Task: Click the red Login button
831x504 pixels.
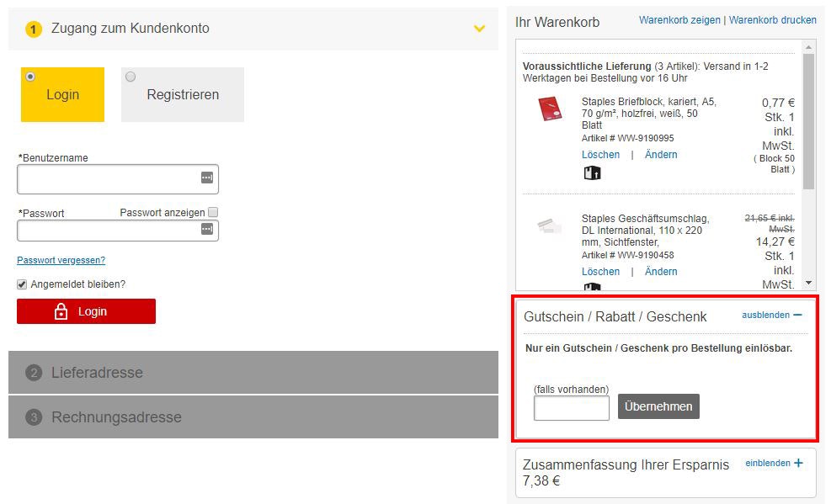Action: pyautogui.click(x=87, y=311)
